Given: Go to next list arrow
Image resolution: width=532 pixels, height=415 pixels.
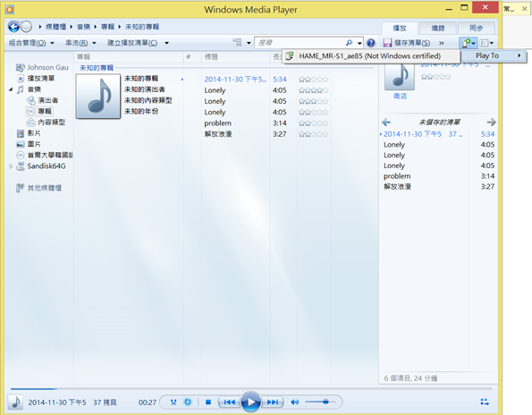Looking at the screenshot, I should [491, 123].
